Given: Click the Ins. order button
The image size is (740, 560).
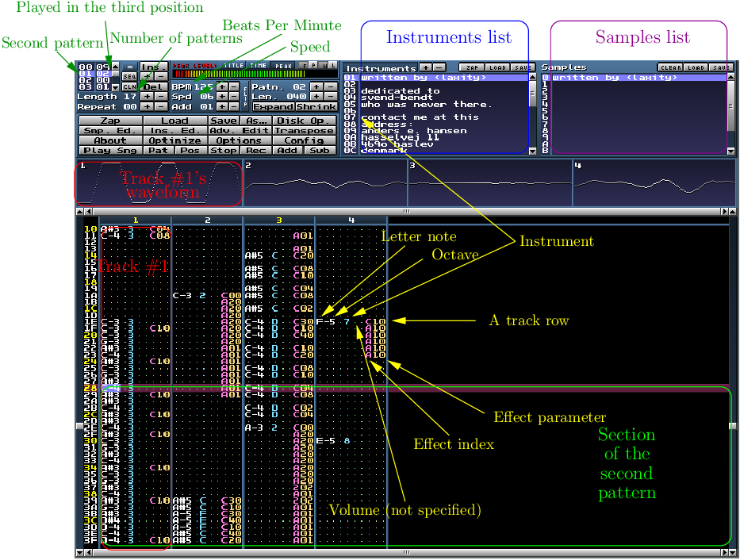Looking at the screenshot, I should [153, 67].
